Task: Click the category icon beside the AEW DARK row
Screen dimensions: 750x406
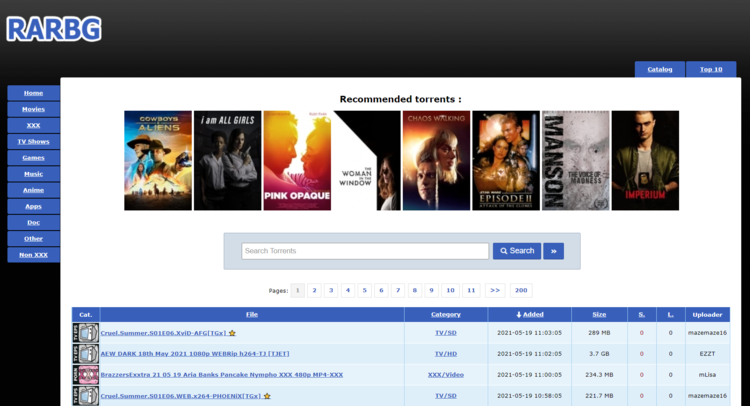Action: click(86, 353)
